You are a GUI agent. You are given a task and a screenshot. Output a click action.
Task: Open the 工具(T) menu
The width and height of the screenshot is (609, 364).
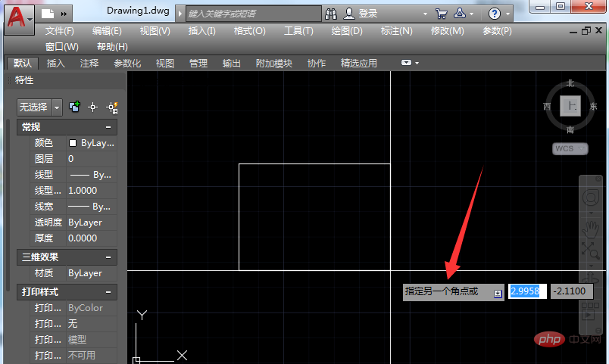point(298,31)
